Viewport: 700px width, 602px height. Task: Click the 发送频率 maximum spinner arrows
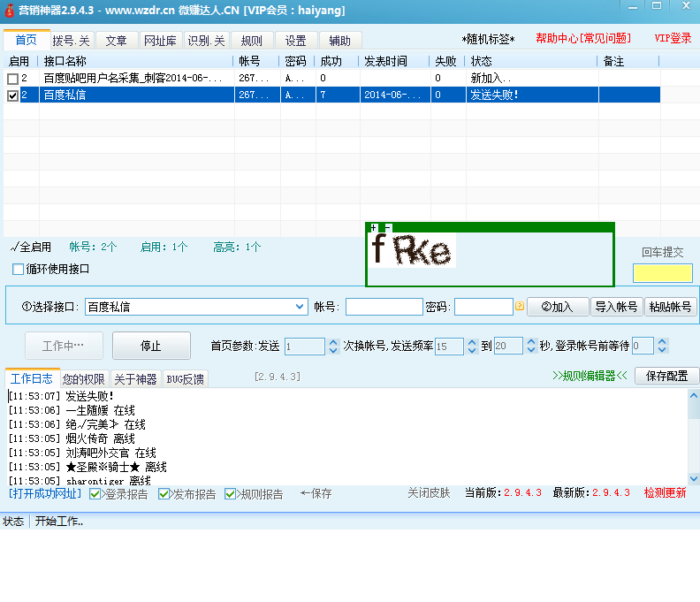tap(531, 346)
